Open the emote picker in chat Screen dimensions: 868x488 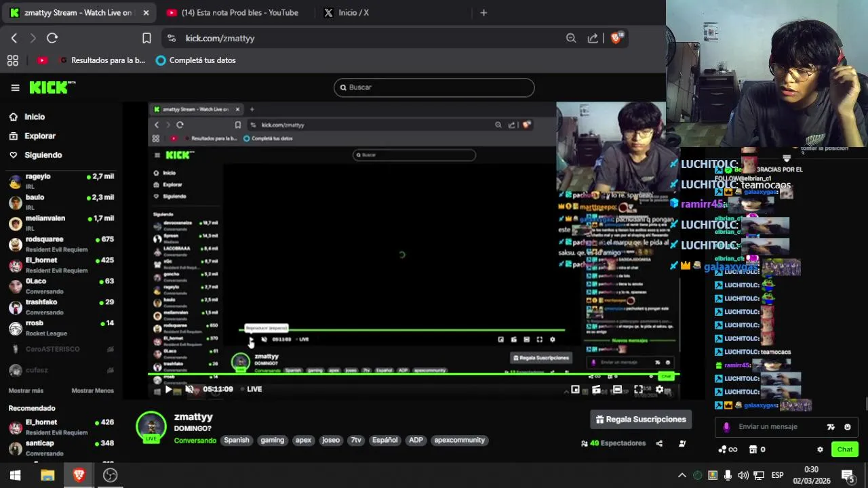point(847,427)
